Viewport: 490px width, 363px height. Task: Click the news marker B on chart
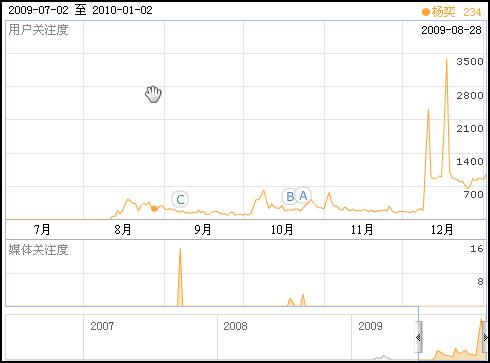point(290,197)
